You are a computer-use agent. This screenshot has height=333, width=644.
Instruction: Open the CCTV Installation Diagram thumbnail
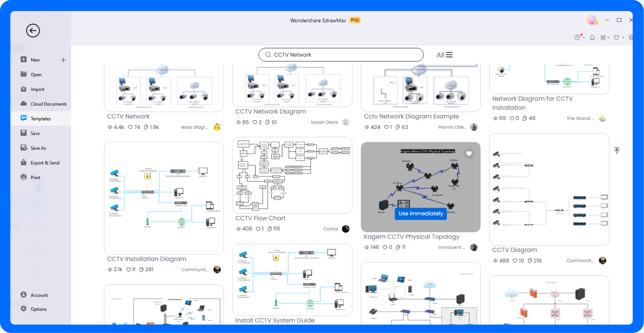tap(164, 198)
